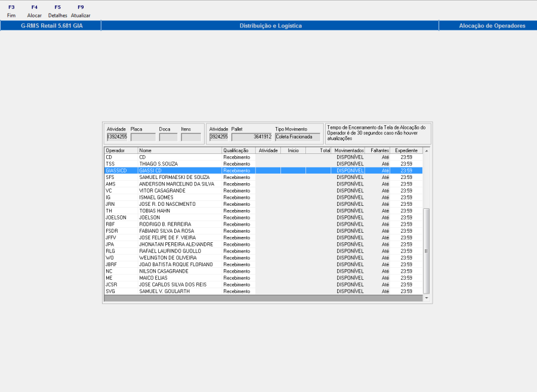This screenshot has height=392, width=537.
Task: Select operator row THIAGO S.SOUZA
Action: coord(263,164)
